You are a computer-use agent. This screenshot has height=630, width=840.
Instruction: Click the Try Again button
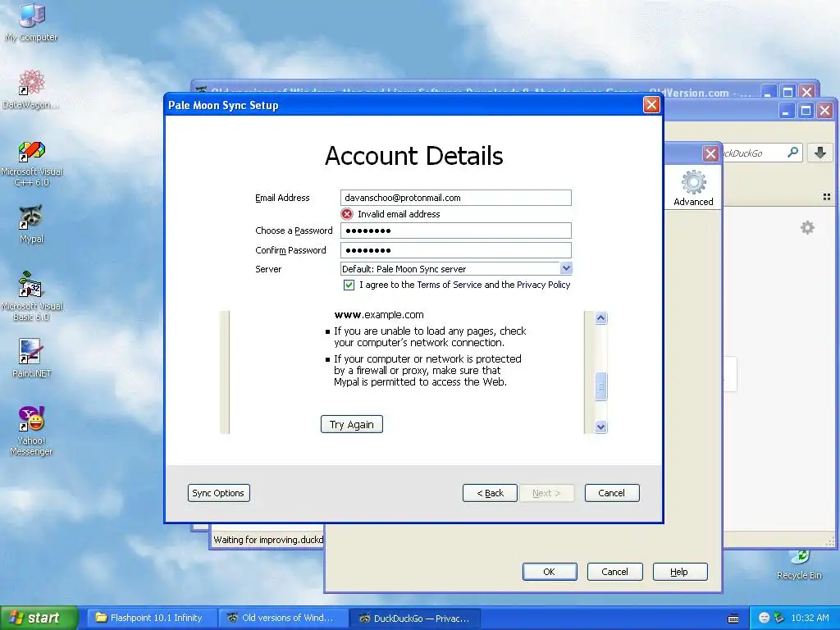[x=351, y=424]
